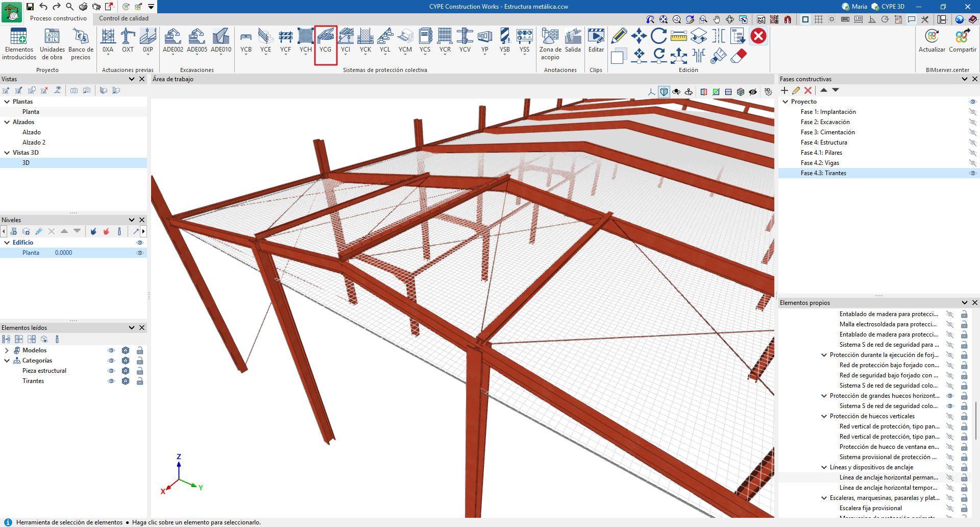Image resolution: width=980 pixels, height=527 pixels.
Task: Insert a Salida annotation
Action: 573,41
